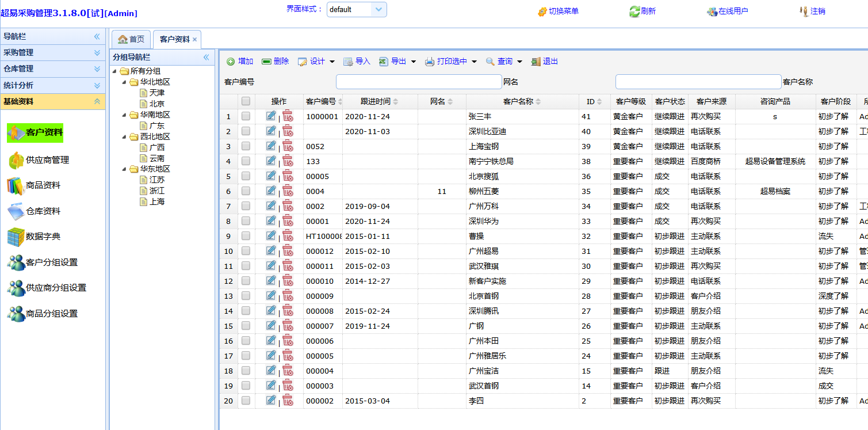Switch to the 首页 tab

click(131, 39)
